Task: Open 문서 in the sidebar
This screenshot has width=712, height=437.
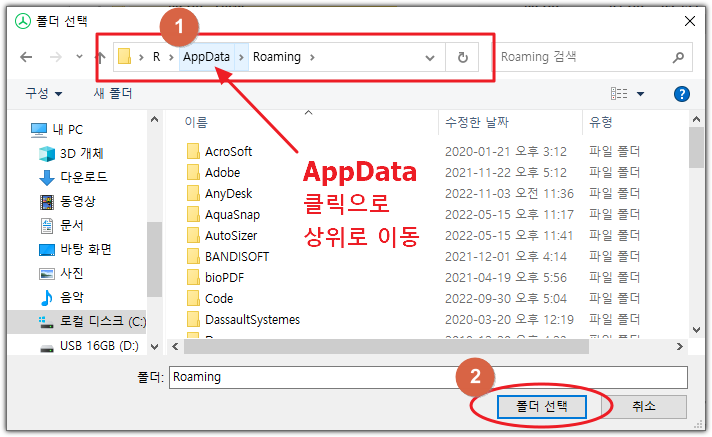Action: 62,225
